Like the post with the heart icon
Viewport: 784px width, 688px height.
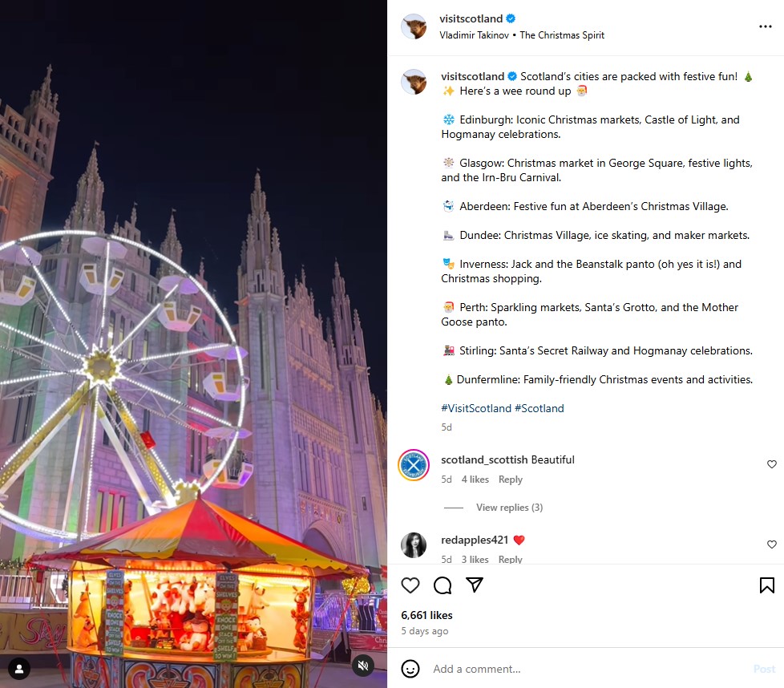pos(410,585)
